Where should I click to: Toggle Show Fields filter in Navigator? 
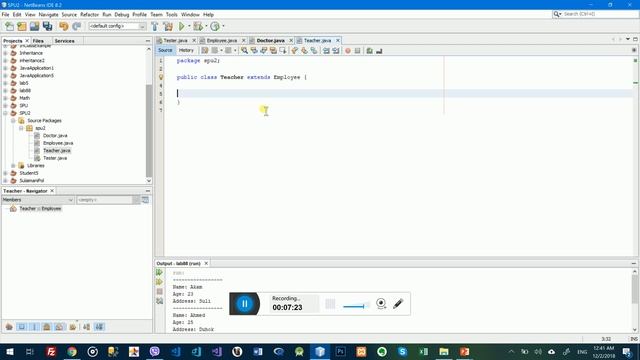click(x=21, y=327)
